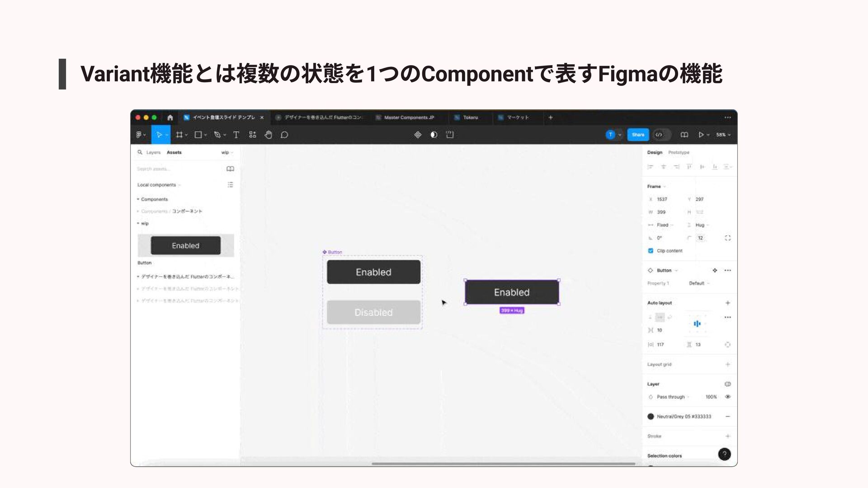Open the help question mark button
This screenshot has height=488, width=868.
point(724,454)
